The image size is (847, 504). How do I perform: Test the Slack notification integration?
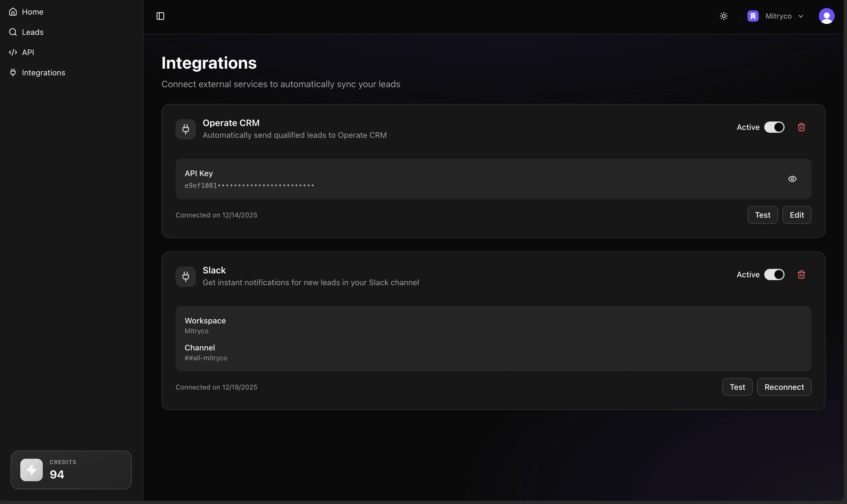click(737, 387)
